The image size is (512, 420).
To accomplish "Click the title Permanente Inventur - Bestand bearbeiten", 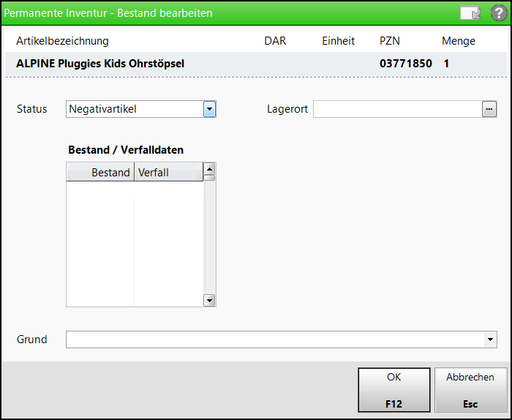I will click(x=108, y=13).
